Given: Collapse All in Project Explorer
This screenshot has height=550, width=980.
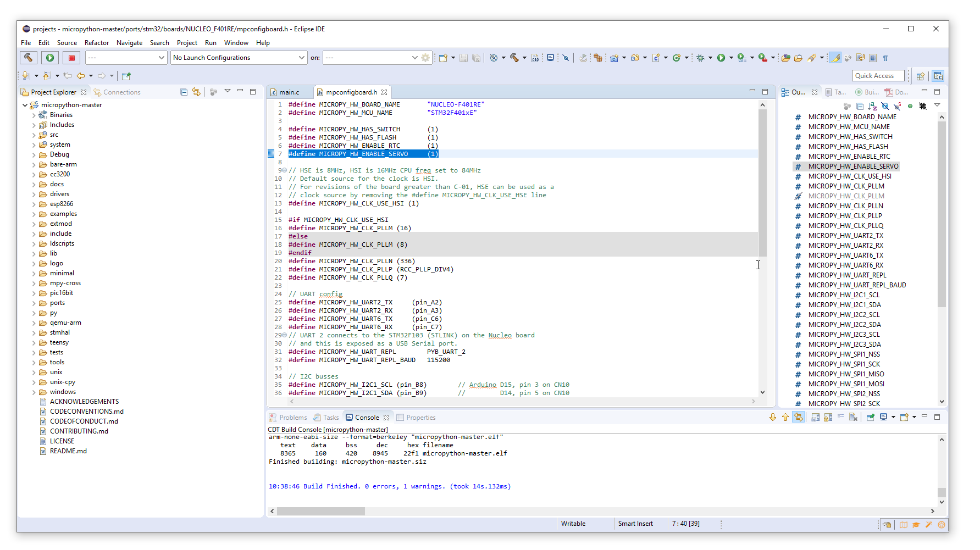Looking at the screenshot, I should point(184,92).
